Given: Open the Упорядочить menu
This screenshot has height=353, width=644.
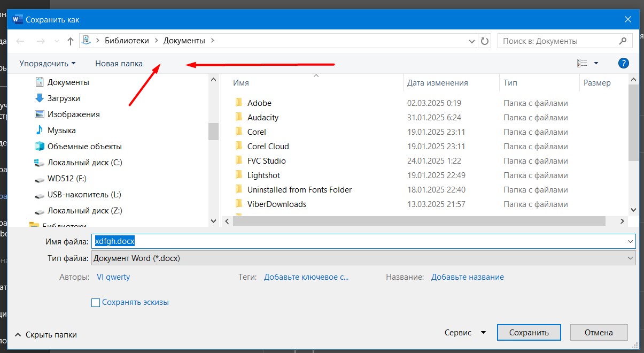Looking at the screenshot, I should pos(47,64).
